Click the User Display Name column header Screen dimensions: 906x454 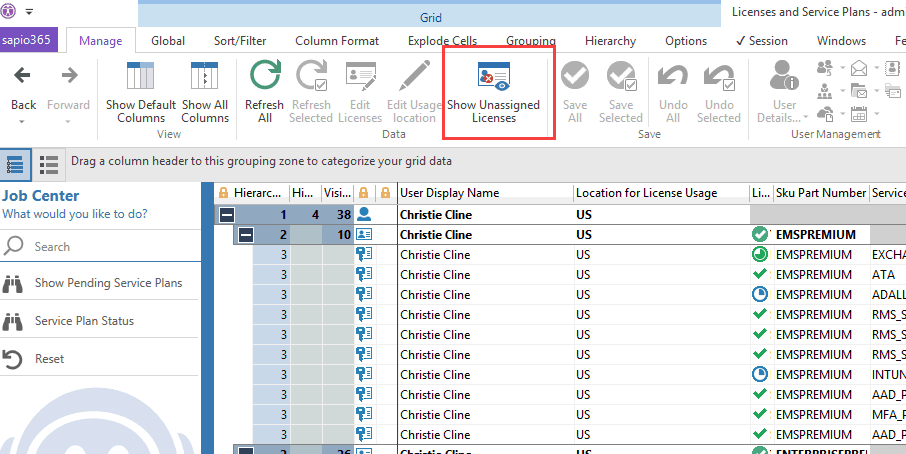[484, 192]
